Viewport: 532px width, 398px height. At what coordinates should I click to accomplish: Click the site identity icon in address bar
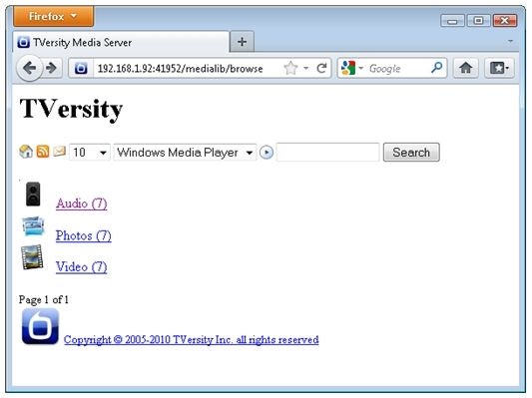tap(81, 69)
